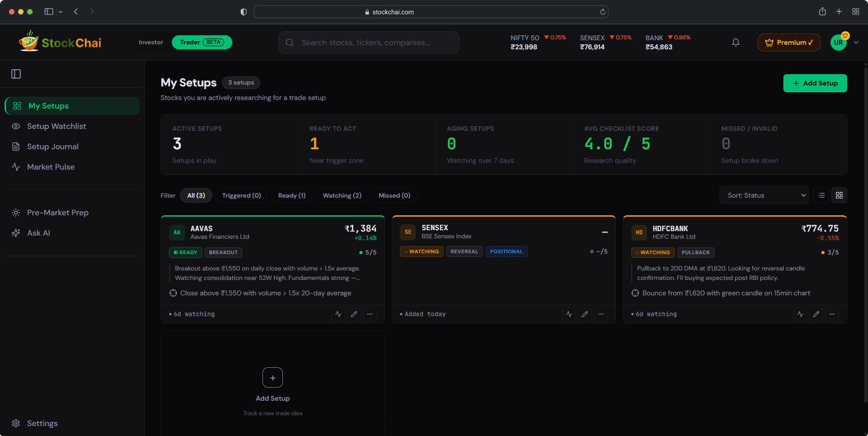The image size is (868, 436).
Task: Open more options on AAVAS card
Action: [x=370, y=314]
